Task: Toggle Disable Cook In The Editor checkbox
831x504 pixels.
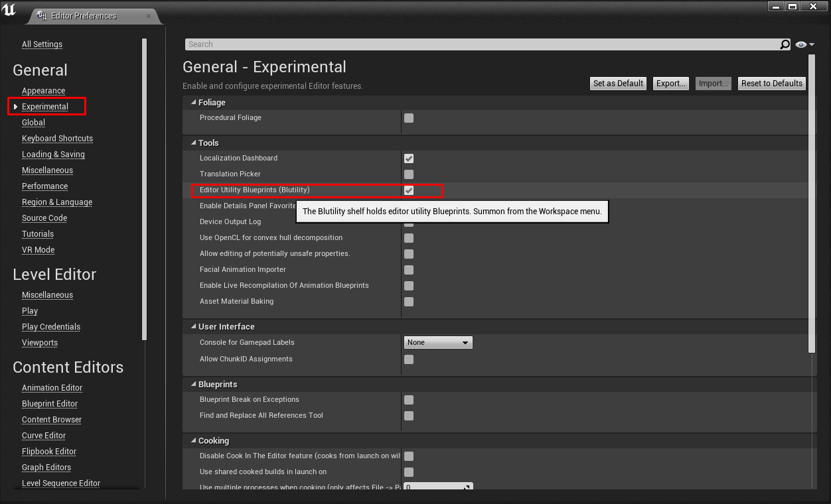Action: point(409,456)
